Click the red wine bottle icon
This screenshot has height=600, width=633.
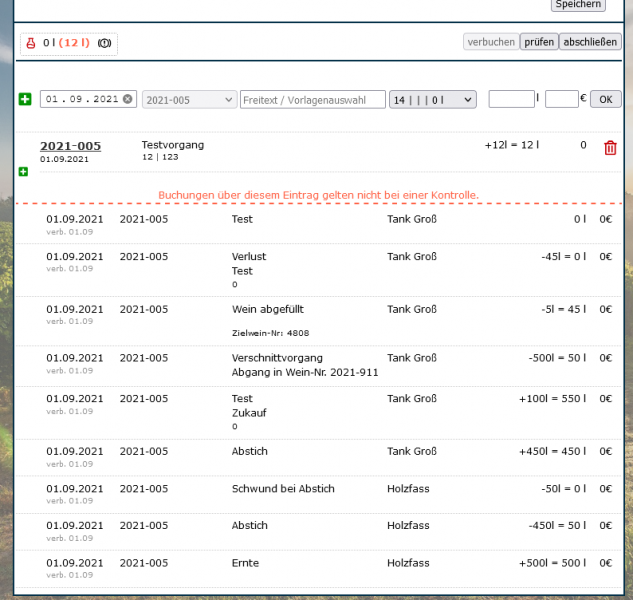coord(31,43)
